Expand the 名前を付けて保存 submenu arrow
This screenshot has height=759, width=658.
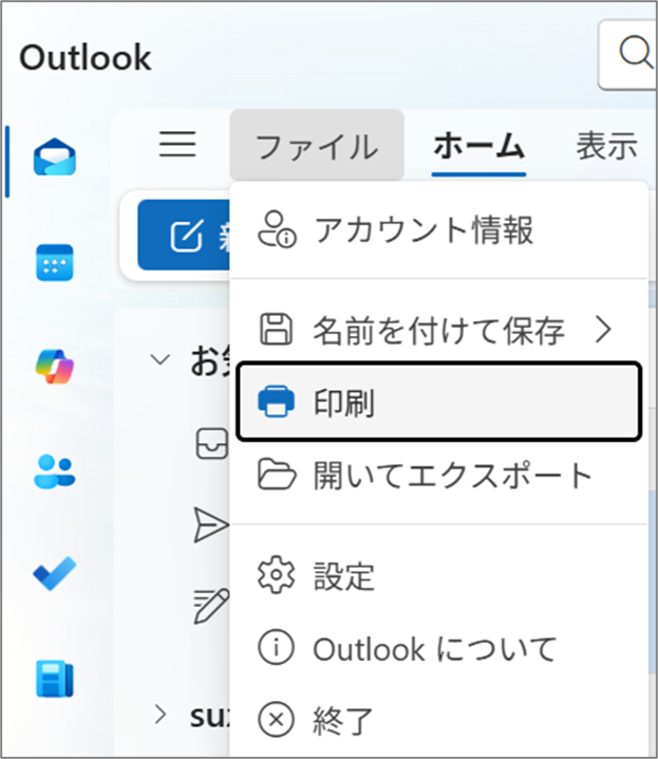pyautogui.click(x=602, y=329)
